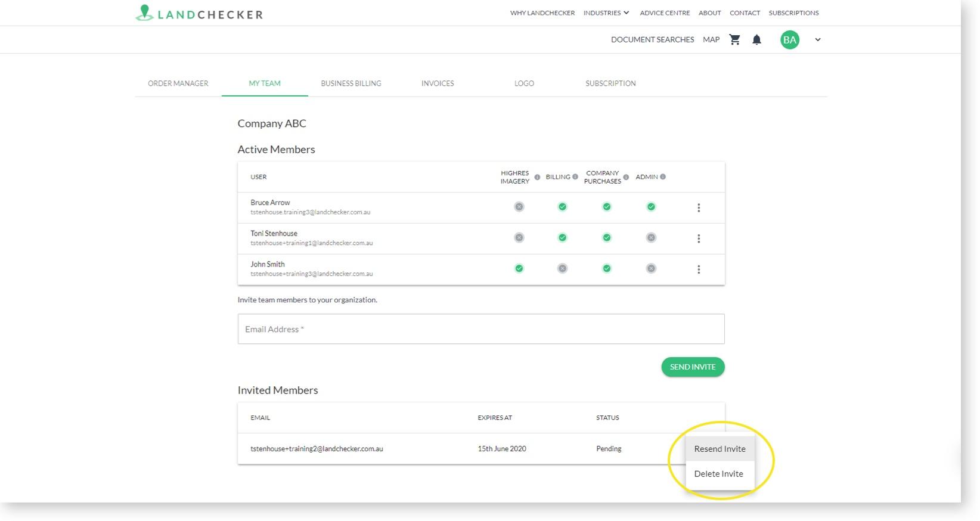This screenshot has height=521, width=980.
Task: Open the Subscription tab
Action: [610, 83]
